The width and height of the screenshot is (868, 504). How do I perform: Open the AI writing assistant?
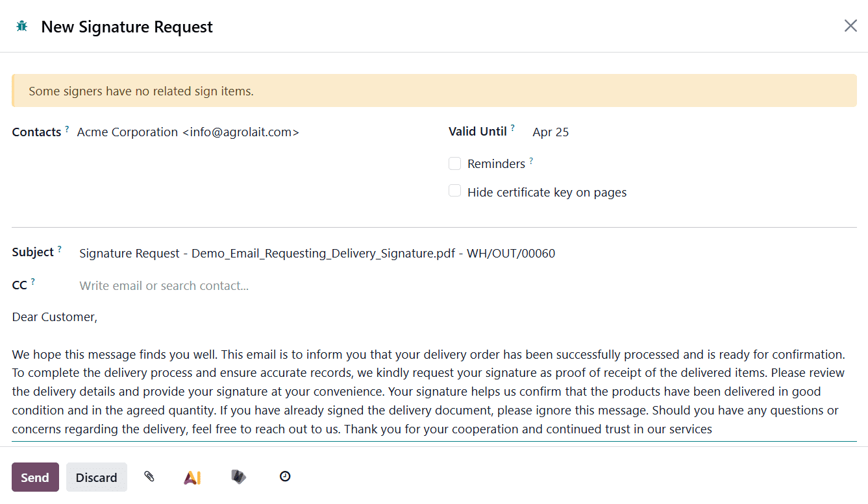(192, 477)
